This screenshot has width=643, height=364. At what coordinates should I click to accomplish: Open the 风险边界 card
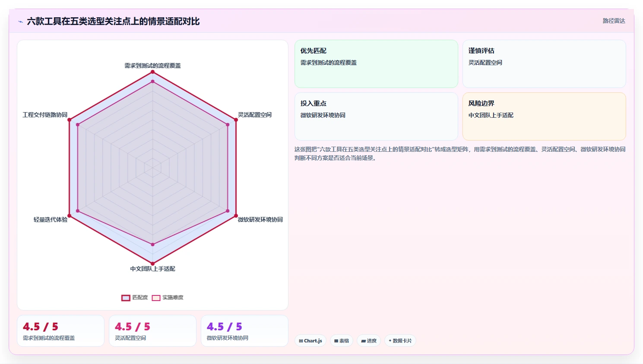point(544,116)
